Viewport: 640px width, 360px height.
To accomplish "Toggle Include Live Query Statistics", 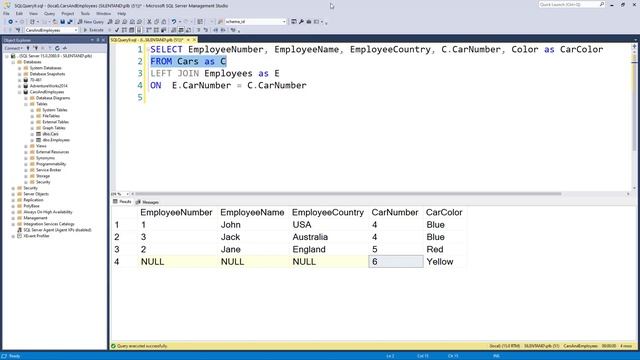I will point(156,30).
